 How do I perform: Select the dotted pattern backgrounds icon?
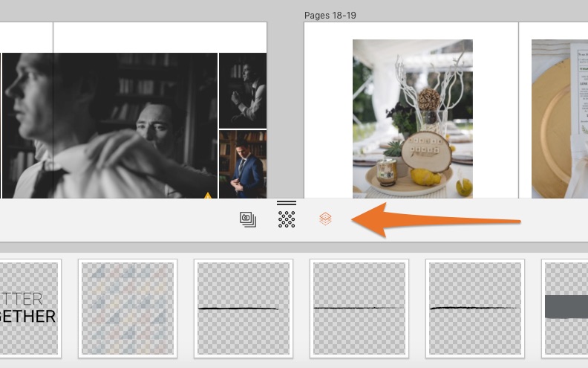[287, 219]
